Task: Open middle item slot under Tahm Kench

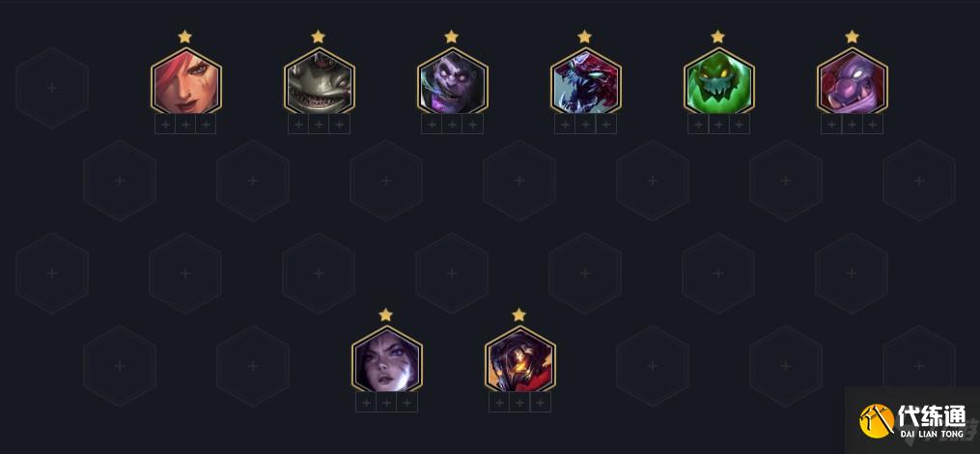Action: (319, 125)
